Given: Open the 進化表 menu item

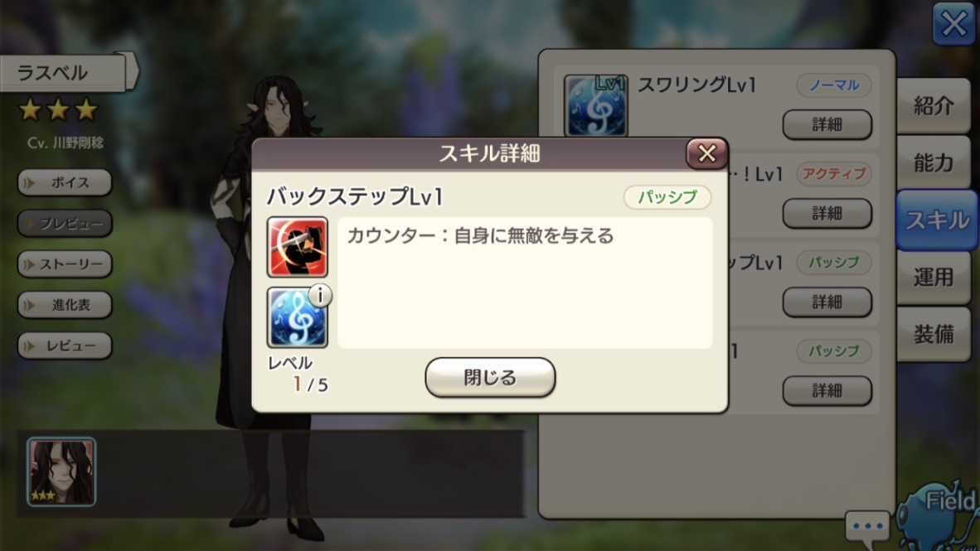Looking at the screenshot, I should [65, 305].
